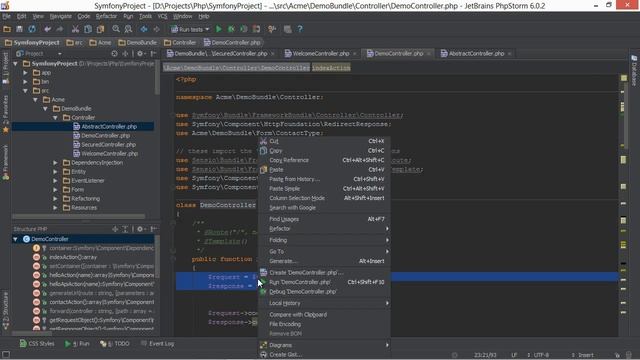Click the Run with coverage icon

point(244,29)
